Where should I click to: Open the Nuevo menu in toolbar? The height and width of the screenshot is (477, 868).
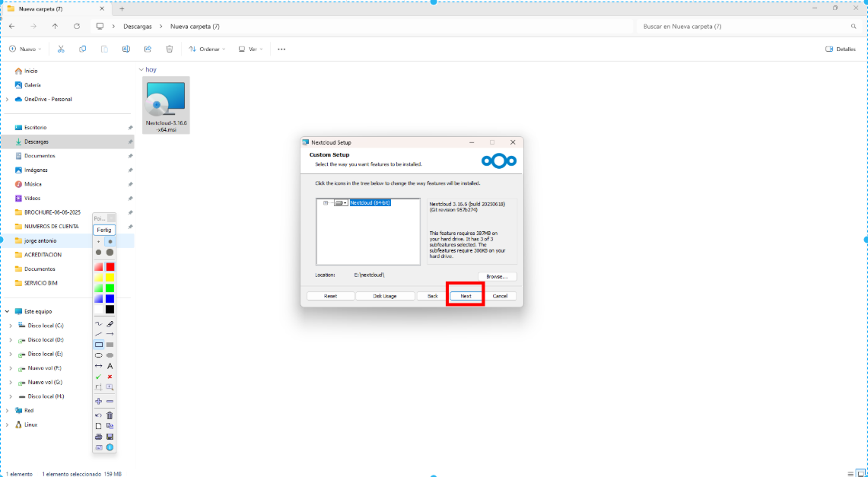click(x=26, y=49)
